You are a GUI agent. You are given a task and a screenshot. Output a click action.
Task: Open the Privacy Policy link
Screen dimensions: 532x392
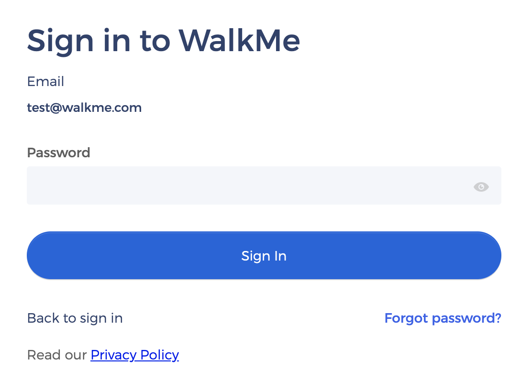134,355
